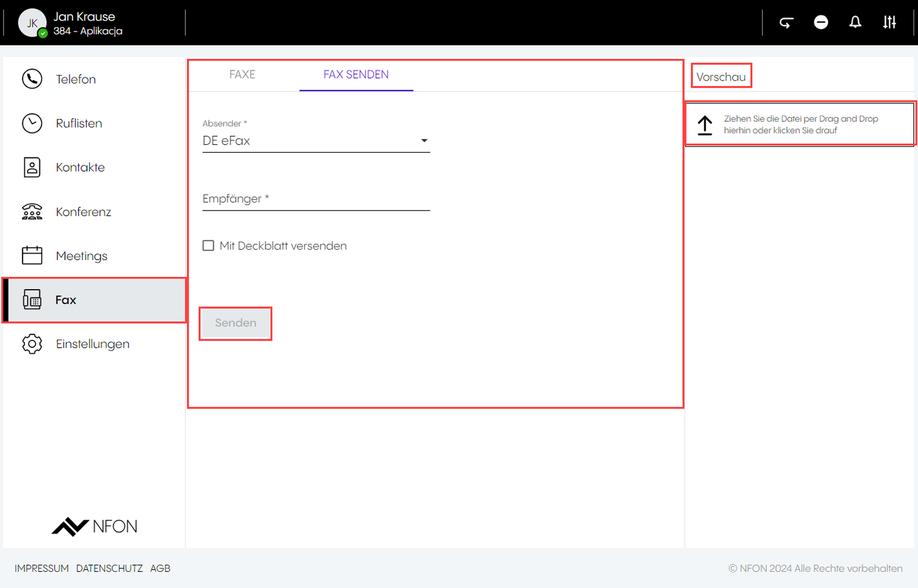
Task: Open the audio settings sliders icon
Action: click(889, 22)
